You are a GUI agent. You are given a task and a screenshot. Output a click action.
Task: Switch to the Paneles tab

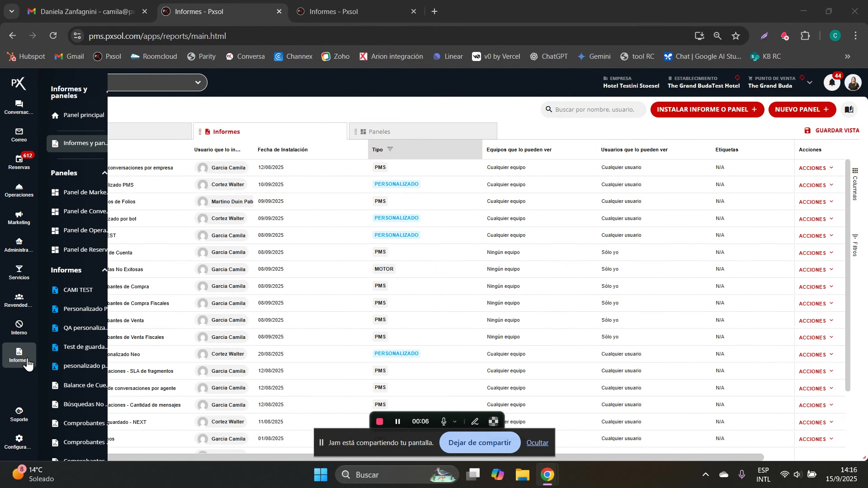423,131
